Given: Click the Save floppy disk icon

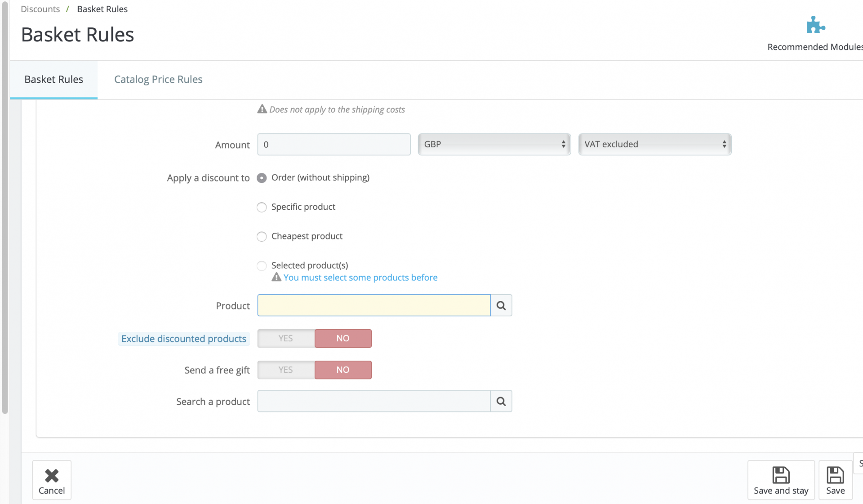Looking at the screenshot, I should click(835, 475).
